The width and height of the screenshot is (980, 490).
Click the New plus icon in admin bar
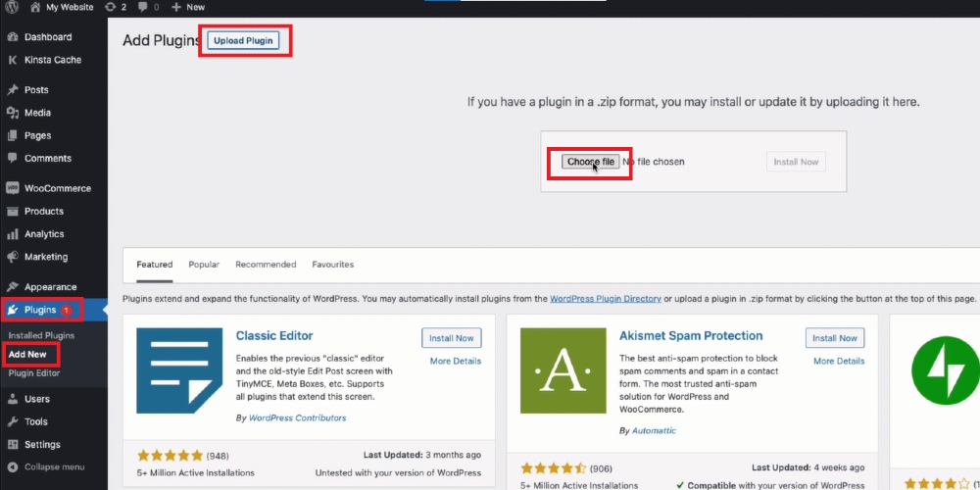(176, 7)
